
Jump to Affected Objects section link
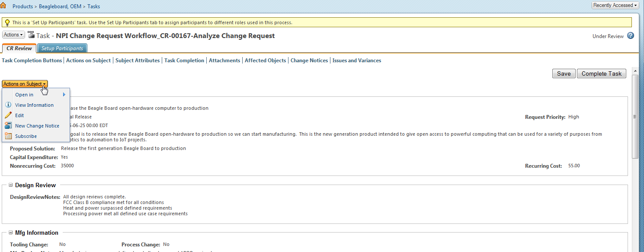point(265,61)
